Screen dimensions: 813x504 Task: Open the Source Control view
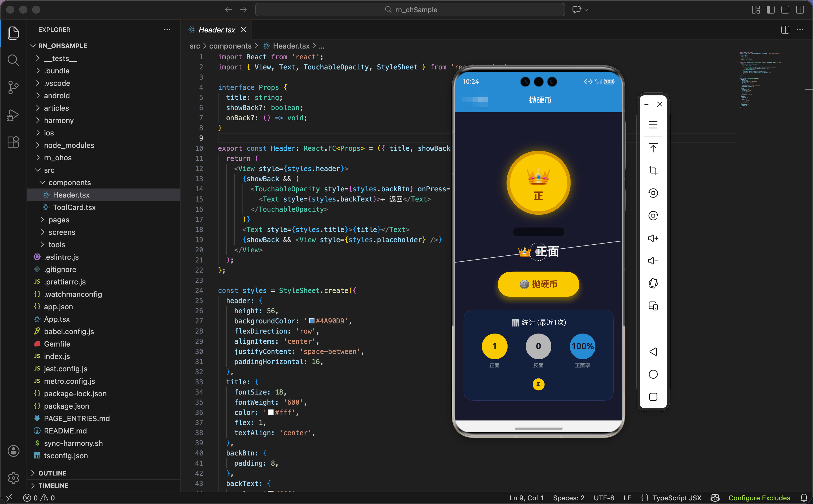click(13, 87)
